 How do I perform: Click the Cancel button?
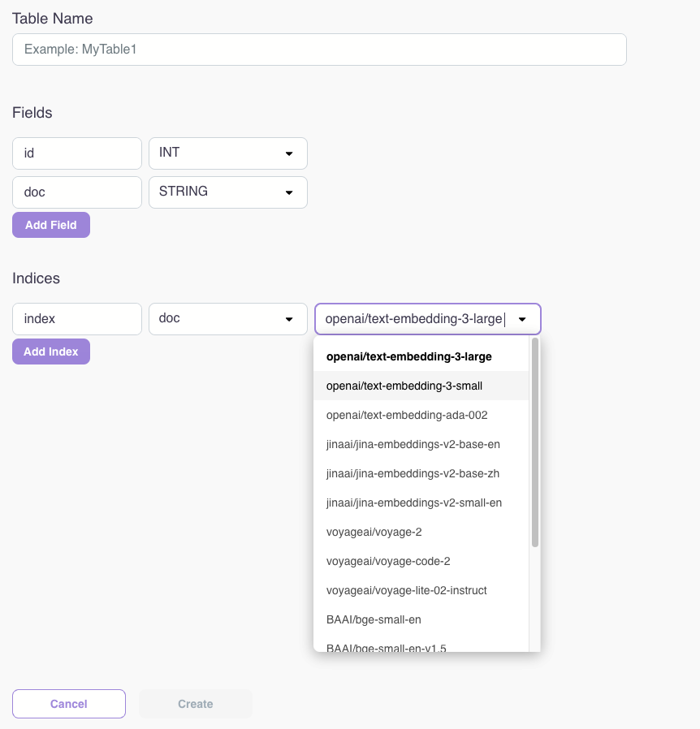pyautogui.click(x=69, y=704)
